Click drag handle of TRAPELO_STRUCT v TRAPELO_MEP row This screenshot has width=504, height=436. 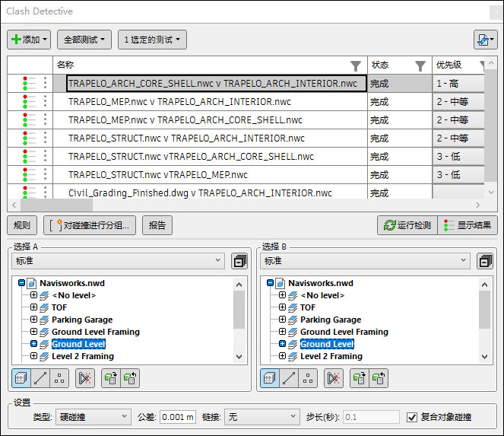46,175
